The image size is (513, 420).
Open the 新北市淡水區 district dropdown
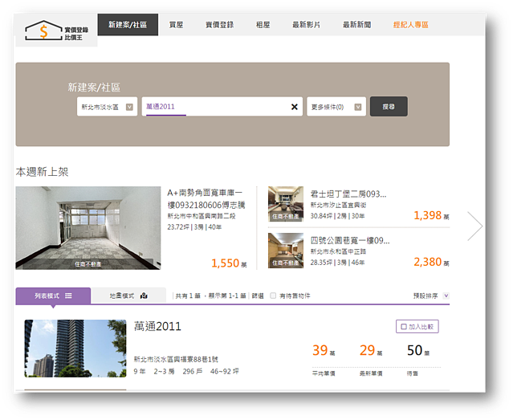[x=107, y=107]
